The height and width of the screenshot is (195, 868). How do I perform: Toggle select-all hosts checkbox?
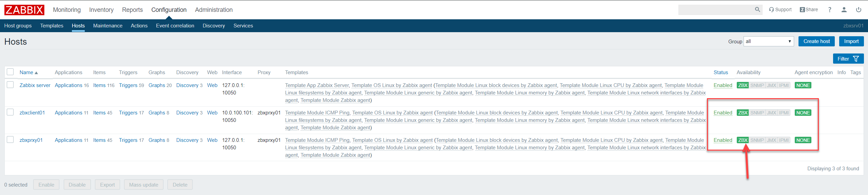click(10, 72)
